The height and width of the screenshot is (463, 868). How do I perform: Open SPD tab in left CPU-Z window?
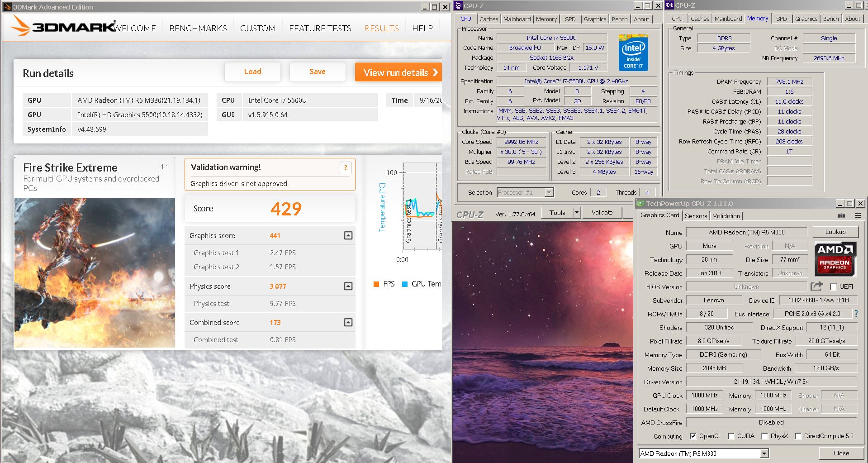(570, 19)
